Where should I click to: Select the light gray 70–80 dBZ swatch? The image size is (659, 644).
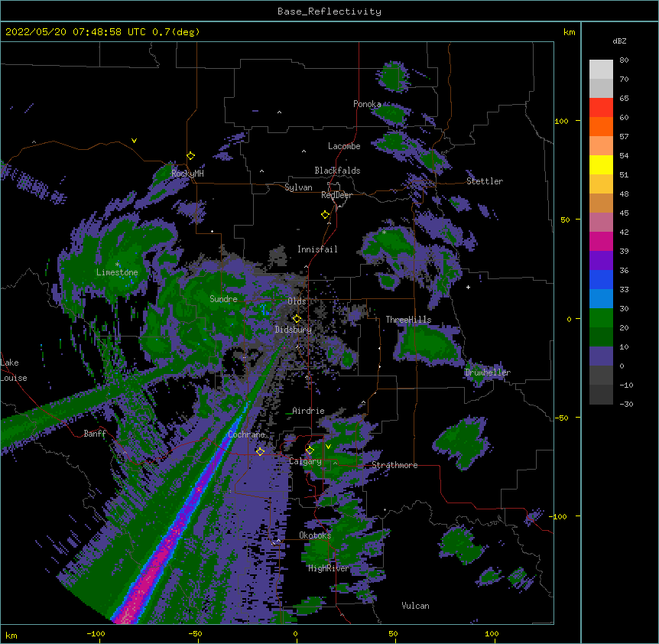pos(601,70)
